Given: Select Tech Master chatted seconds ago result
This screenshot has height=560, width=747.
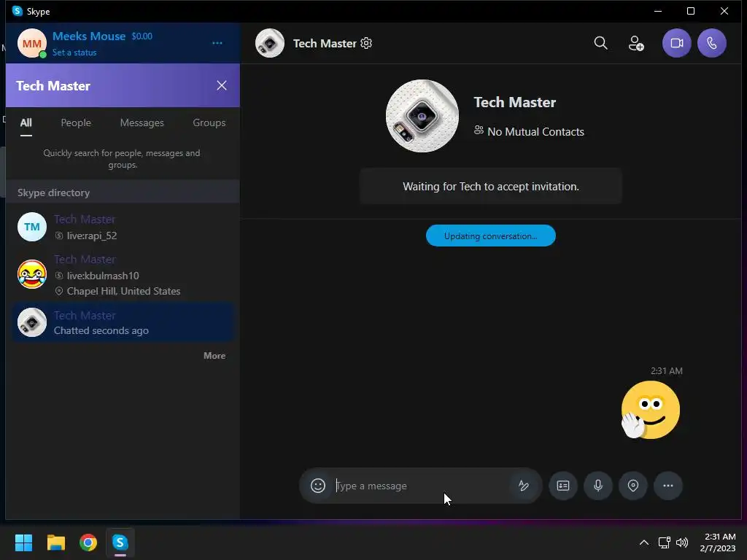Looking at the screenshot, I should (x=123, y=322).
